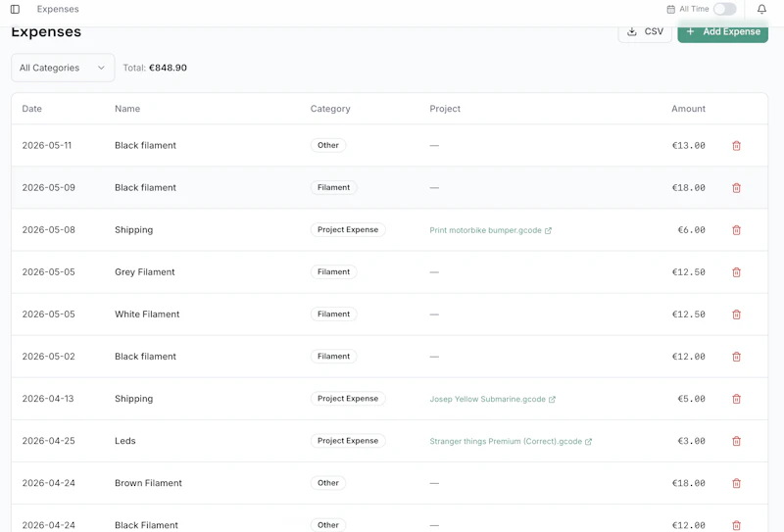
Task: Click the Name column header
Action: [x=127, y=109]
